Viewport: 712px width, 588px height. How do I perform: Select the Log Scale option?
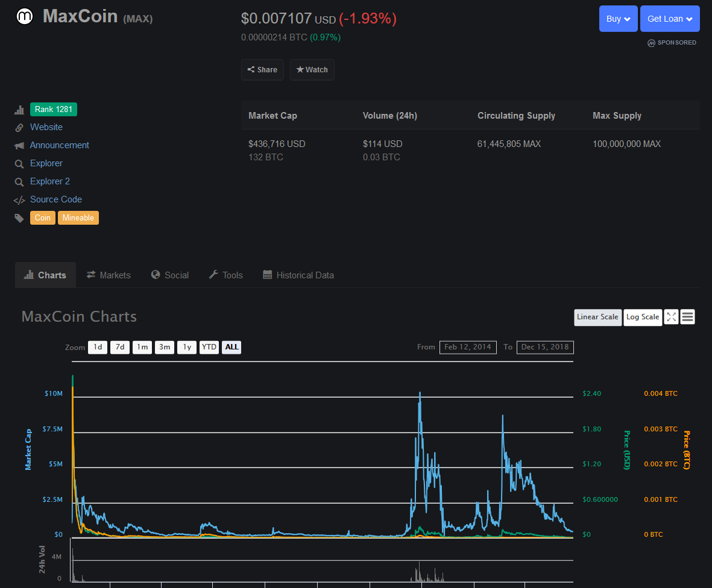pyautogui.click(x=643, y=317)
